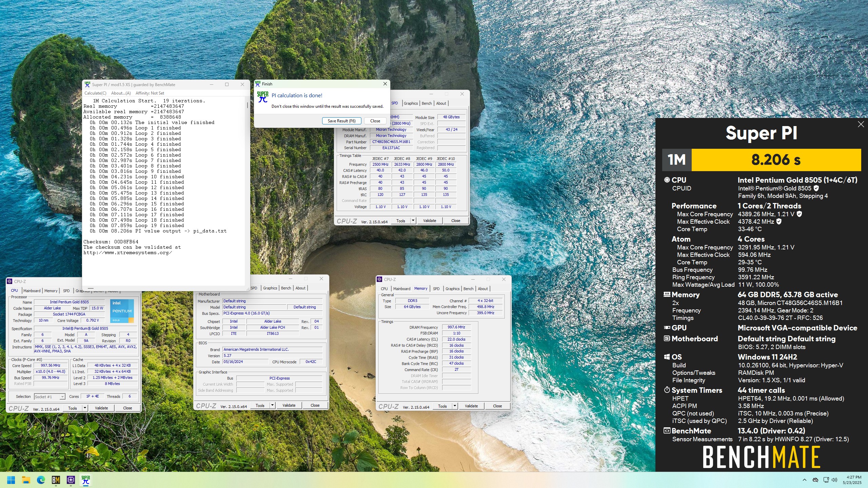
Task: Click the shield beside Max Effective Clock 4378.42 MHz
Action: click(779, 221)
